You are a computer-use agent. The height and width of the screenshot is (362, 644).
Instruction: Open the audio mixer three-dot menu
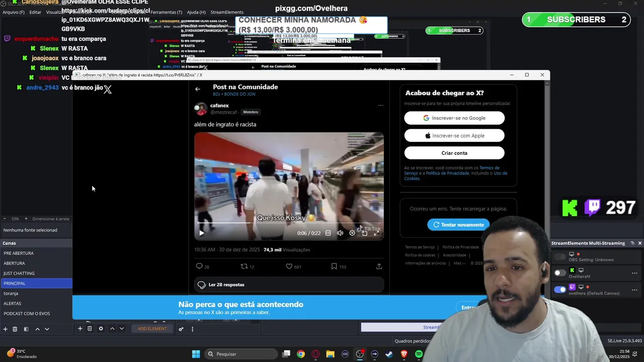pyautogui.click(x=192, y=329)
